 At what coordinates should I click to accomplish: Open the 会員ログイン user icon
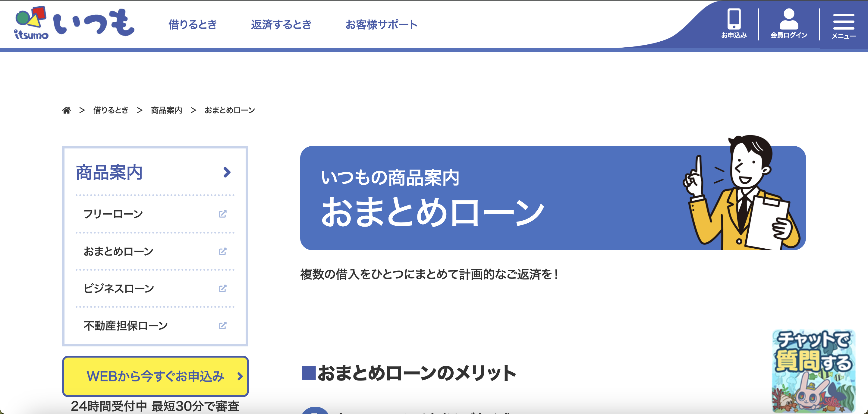pos(789,24)
